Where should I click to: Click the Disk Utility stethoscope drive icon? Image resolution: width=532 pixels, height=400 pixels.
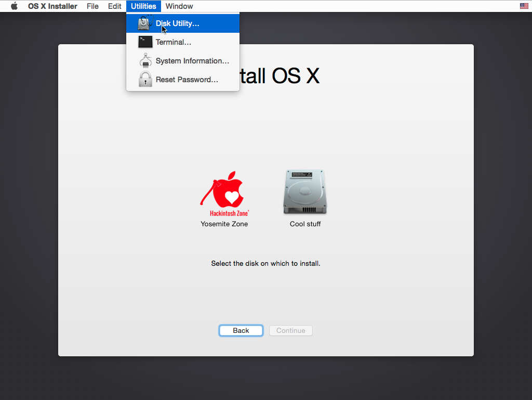(x=145, y=23)
